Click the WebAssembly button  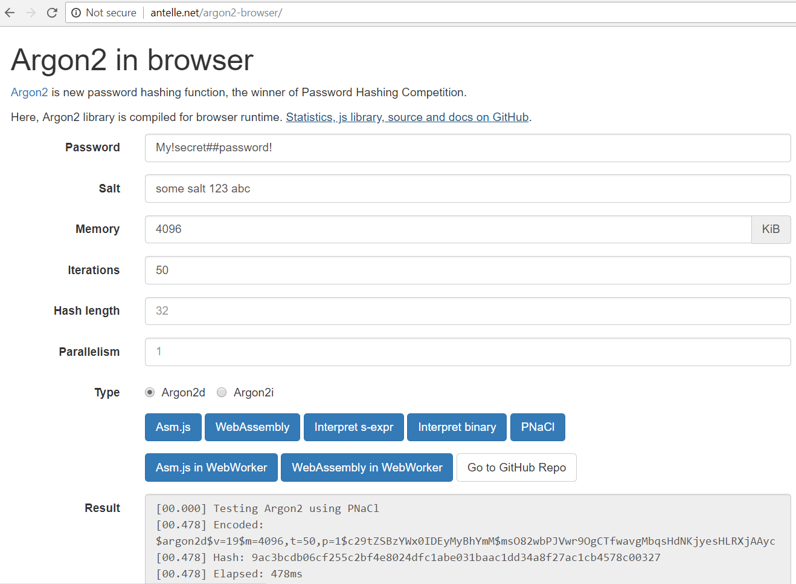click(x=252, y=427)
